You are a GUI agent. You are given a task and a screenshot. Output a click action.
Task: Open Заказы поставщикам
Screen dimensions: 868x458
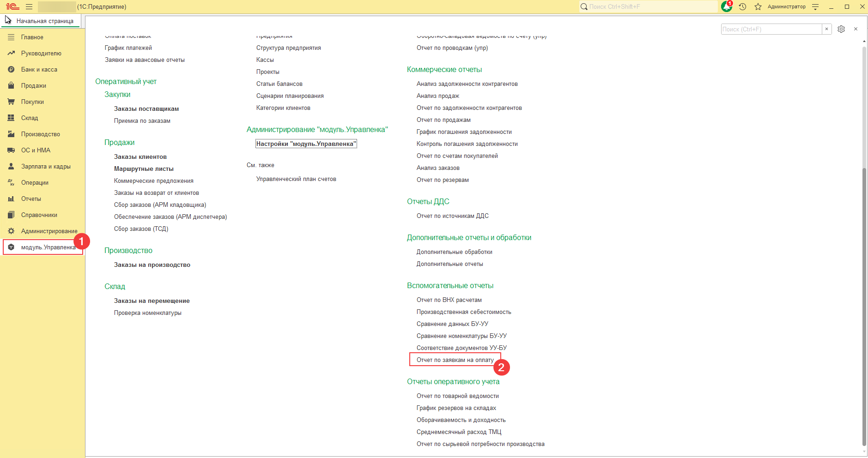coord(146,109)
